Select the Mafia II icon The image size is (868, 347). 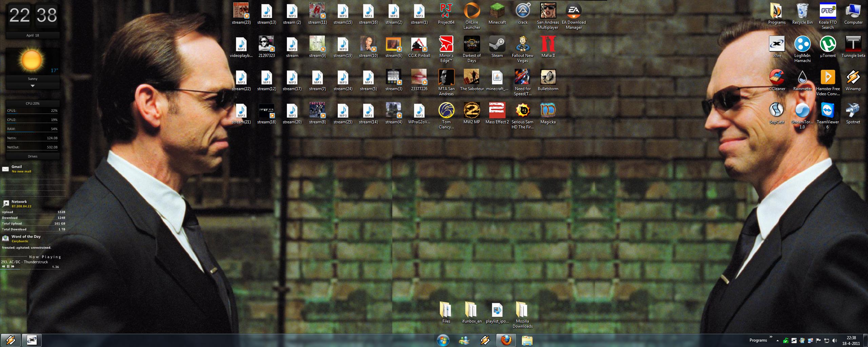click(x=548, y=47)
